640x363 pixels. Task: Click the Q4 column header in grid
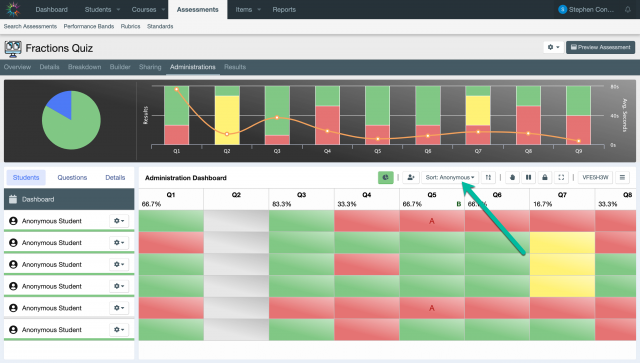(367, 199)
